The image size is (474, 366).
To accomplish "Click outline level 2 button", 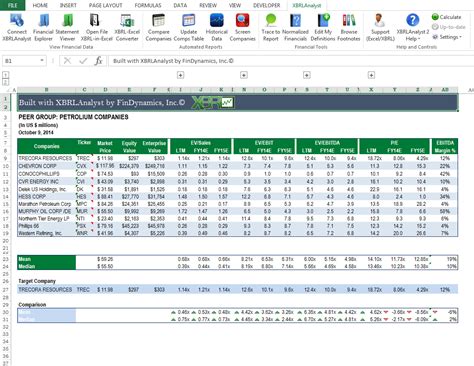I will click(5, 82).
